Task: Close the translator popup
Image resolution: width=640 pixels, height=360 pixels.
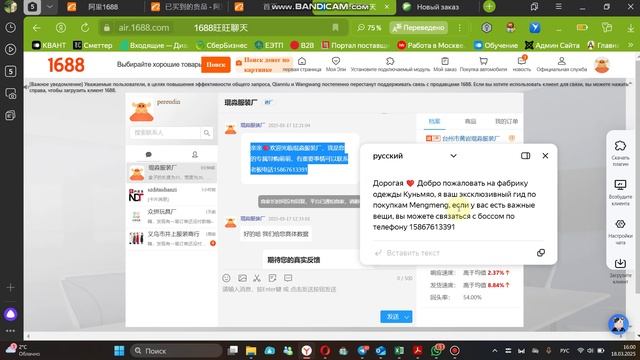Action: click(x=545, y=156)
